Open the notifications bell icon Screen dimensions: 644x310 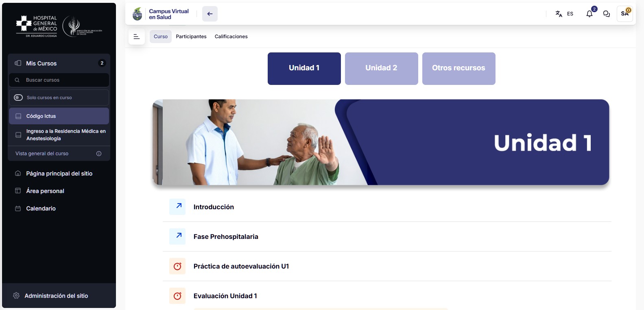tap(589, 14)
